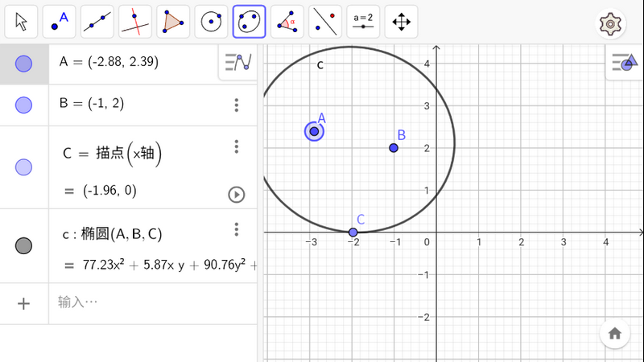Open the more options menu for ellipse c
The height and width of the screenshot is (362, 644).
[237, 229]
